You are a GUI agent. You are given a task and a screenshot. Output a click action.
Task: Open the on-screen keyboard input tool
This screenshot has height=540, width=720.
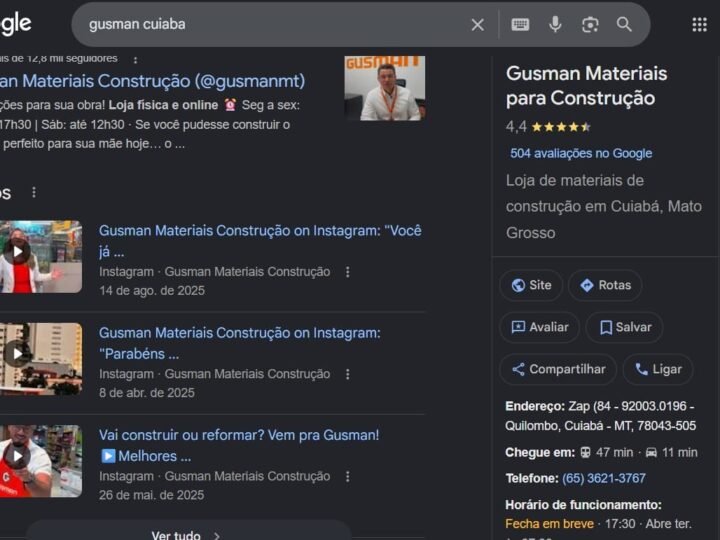(520, 24)
